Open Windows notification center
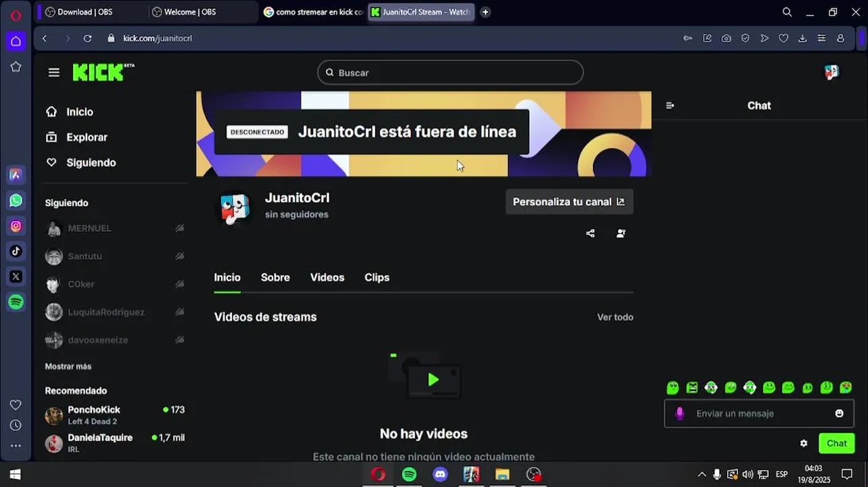Screen dimensions: 868x487 point(847,474)
